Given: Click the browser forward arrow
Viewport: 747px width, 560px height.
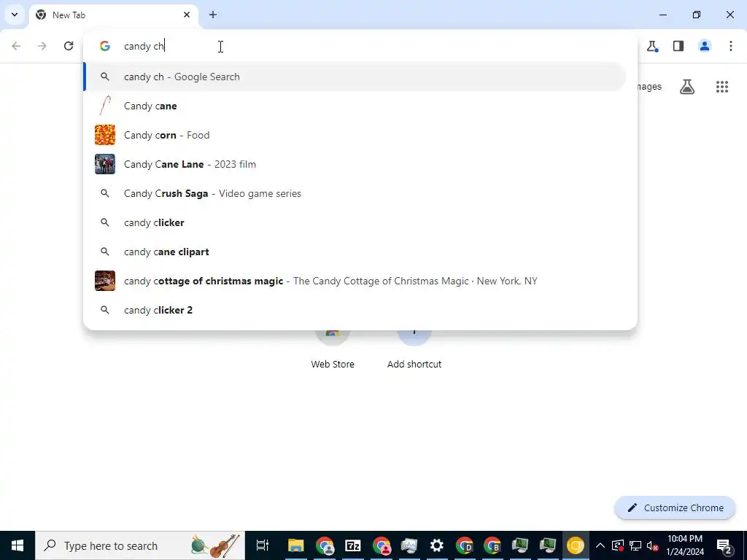Looking at the screenshot, I should 42,46.
